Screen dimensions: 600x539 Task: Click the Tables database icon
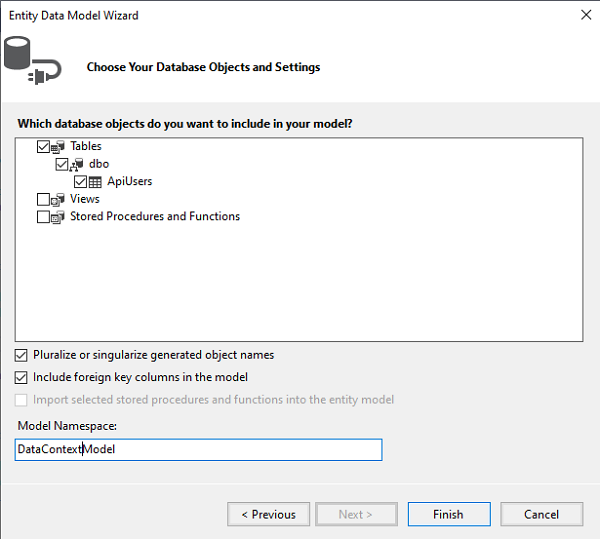pyautogui.click(x=58, y=147)
